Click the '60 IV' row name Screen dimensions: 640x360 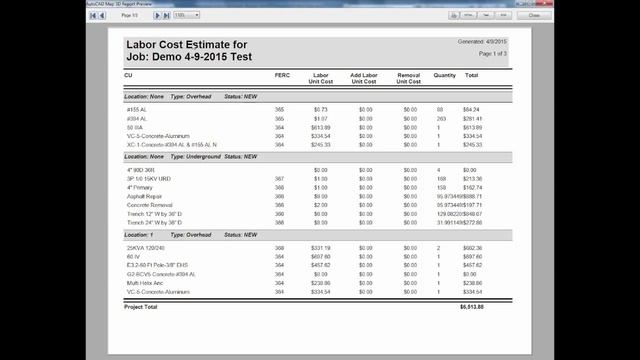[x=133, y=257]
